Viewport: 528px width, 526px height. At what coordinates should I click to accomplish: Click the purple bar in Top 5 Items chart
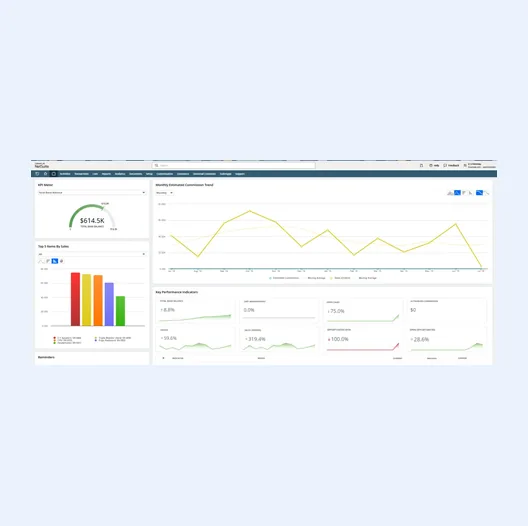point(109,304)
